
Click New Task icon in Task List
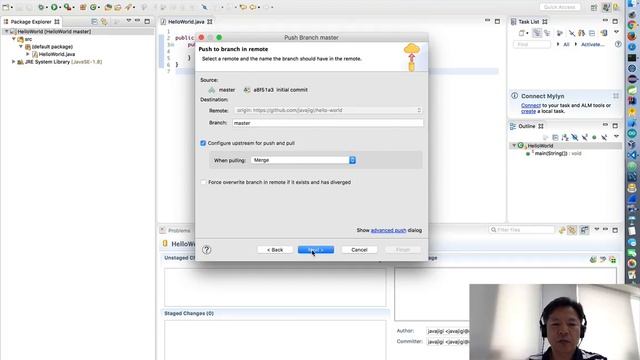(522, 33)
